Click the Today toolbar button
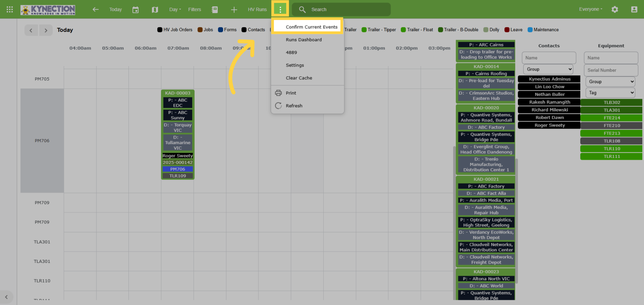Viewport: 644px width, 305px height. (x=115, y=9)
